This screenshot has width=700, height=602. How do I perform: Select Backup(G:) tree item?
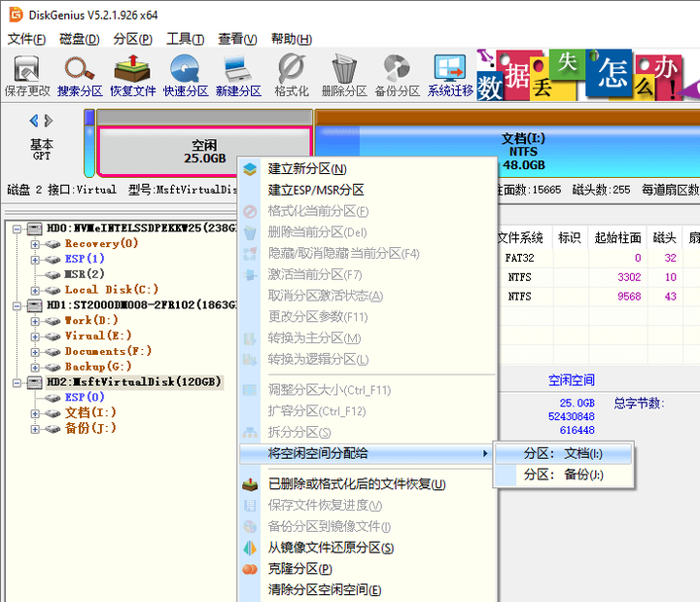point(98,367)
